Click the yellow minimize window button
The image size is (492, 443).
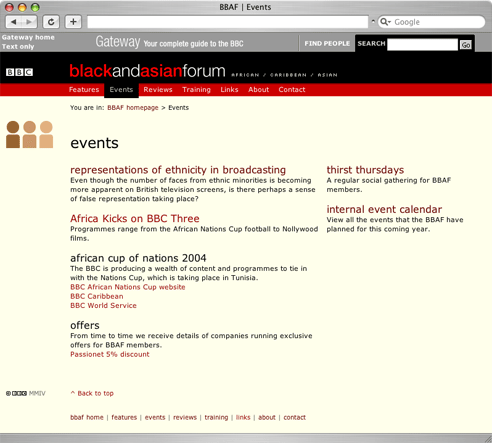pos(22,7)
